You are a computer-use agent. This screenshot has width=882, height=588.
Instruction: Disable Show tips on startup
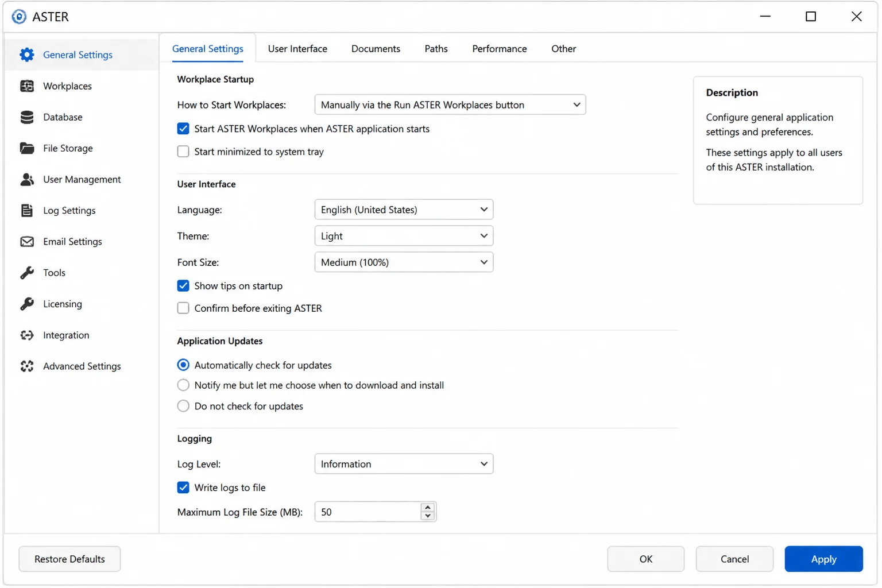pos(183,286)
